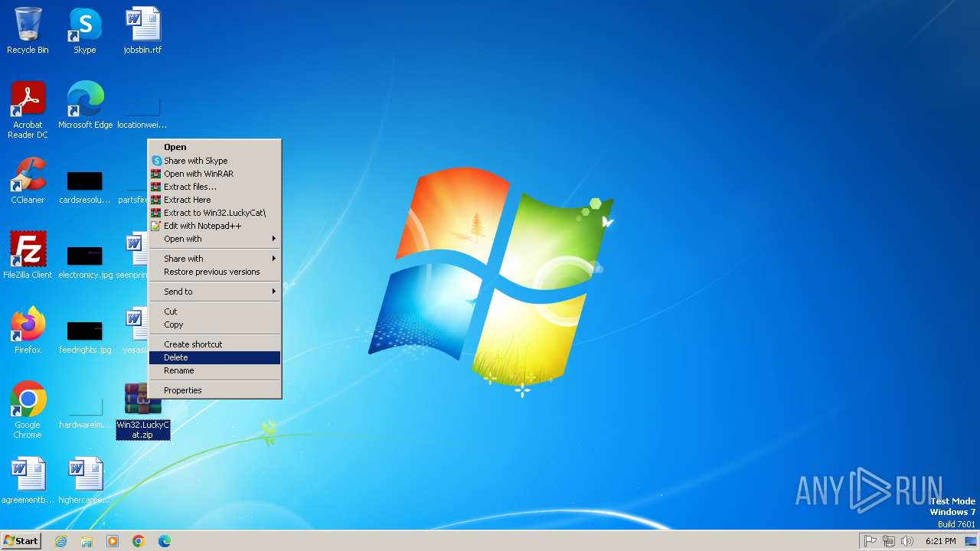
Task: Choose Open with WinRAR
Action: 215,174
